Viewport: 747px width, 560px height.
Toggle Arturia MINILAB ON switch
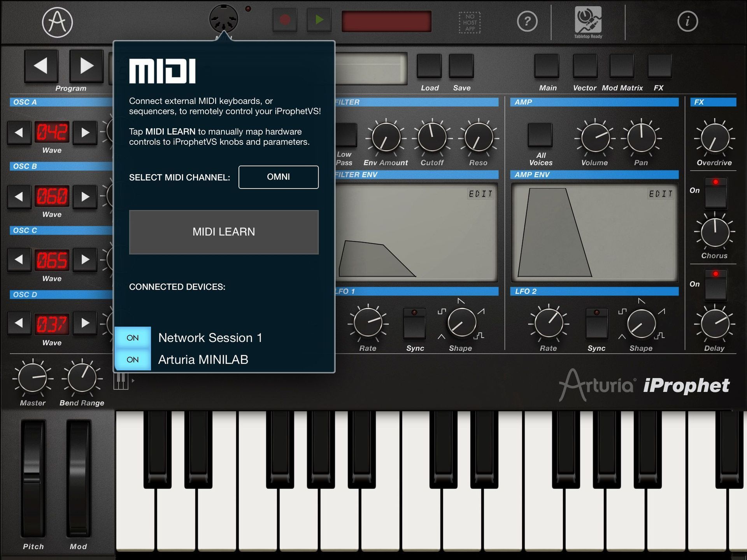click(133, 359)
